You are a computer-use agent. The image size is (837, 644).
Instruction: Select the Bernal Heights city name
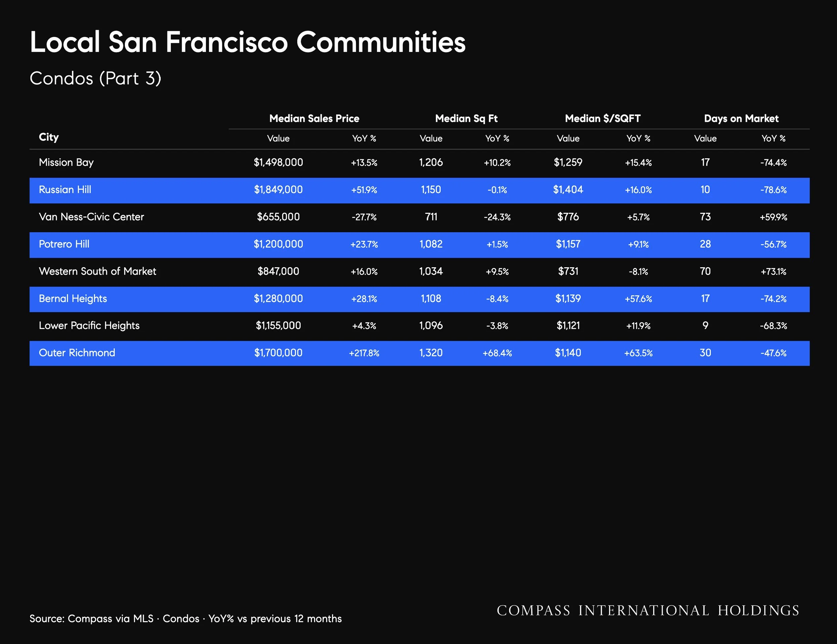pos(73,299)
